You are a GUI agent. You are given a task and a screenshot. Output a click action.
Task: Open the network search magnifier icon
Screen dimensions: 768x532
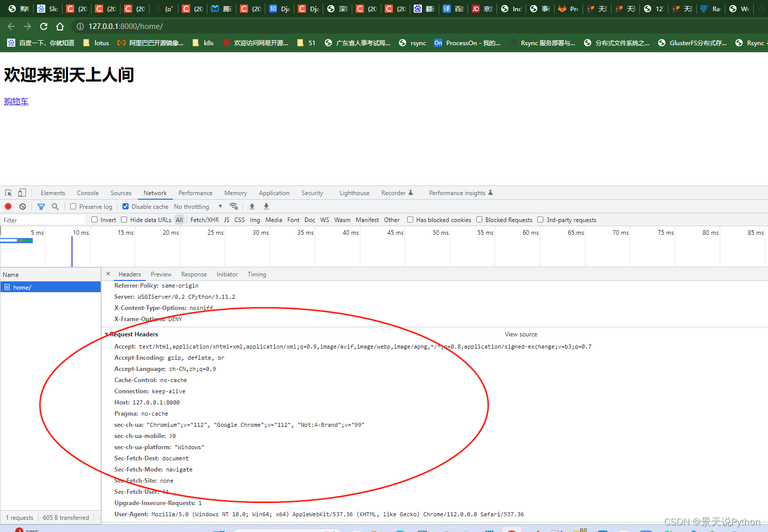pyautogui.click(x=55, y=206)
